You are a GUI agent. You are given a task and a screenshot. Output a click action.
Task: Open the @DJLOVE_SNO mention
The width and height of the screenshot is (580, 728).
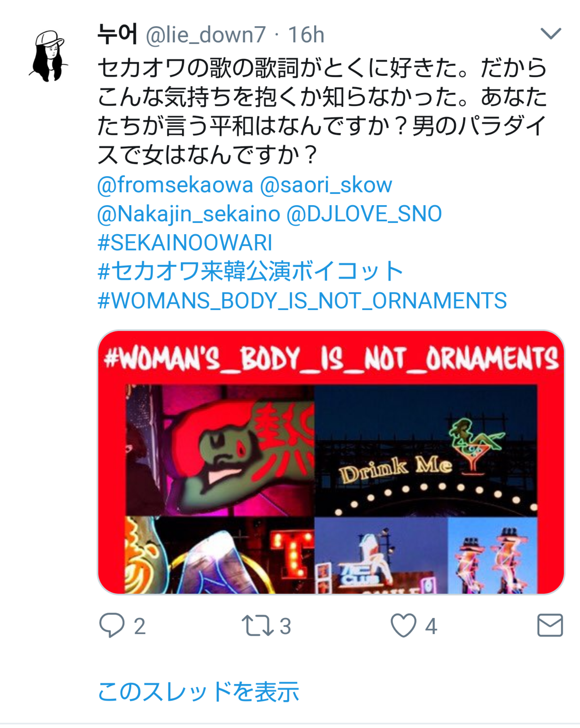coord(364,214)
